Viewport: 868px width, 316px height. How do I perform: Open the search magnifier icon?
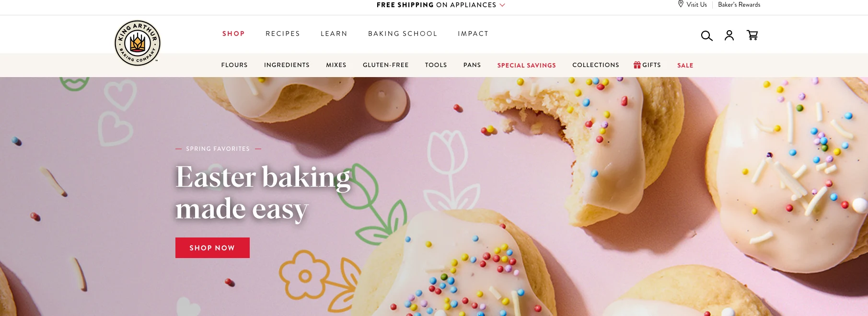[x=706, y=36]
